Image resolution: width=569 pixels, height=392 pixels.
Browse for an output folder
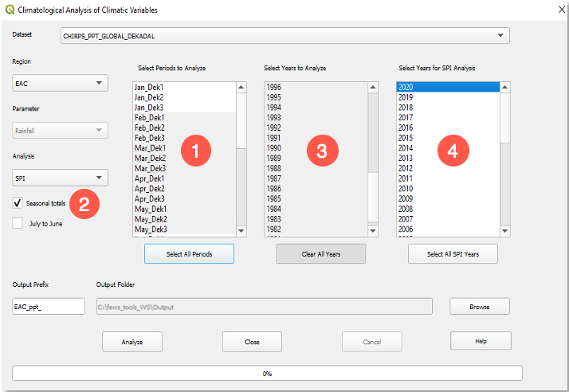pyautogui.click(x=480, y=307)
